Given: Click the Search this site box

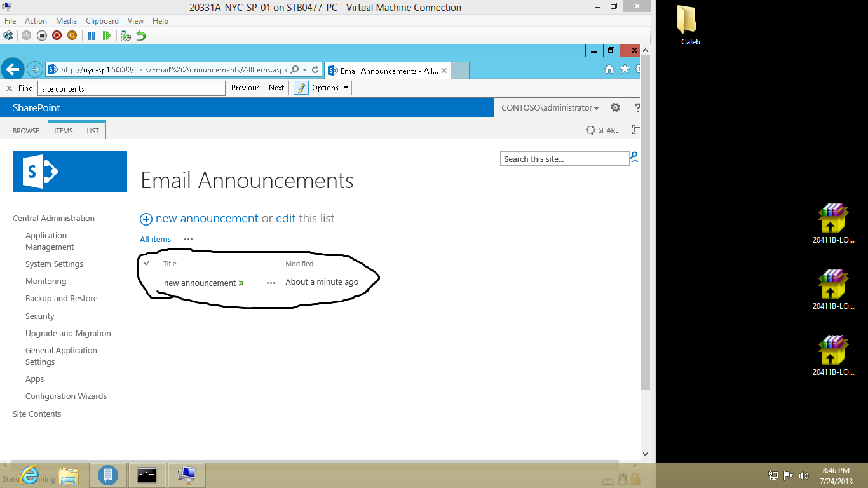Looking at the screenshot, I should tap(564, 159).
